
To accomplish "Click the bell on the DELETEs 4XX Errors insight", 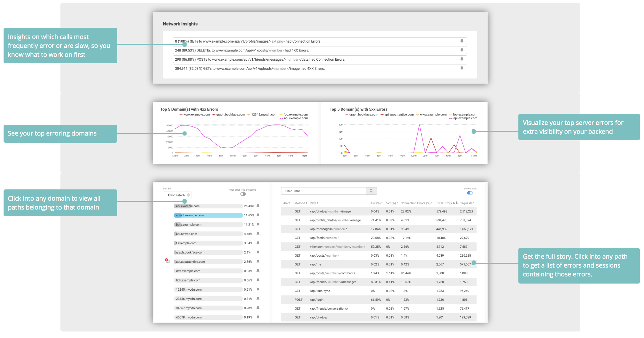I will tap(462, 50).
